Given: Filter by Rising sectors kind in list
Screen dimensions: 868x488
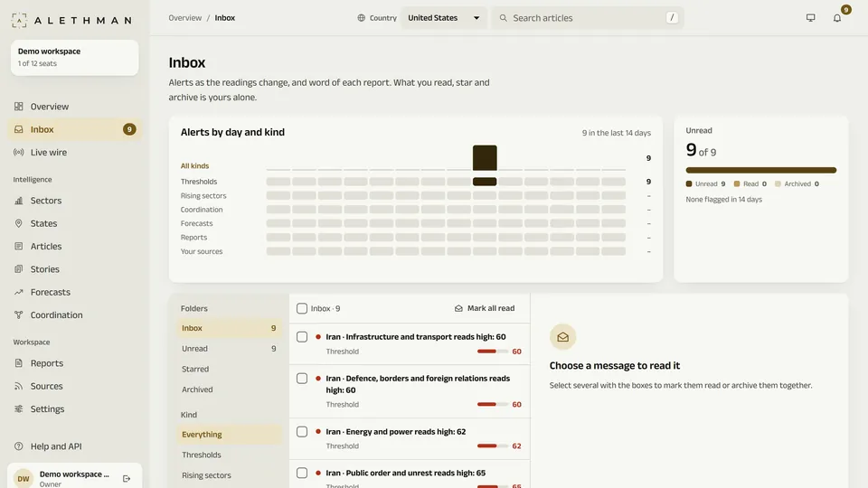Looking at the screenshot, I should pos(229,475).
